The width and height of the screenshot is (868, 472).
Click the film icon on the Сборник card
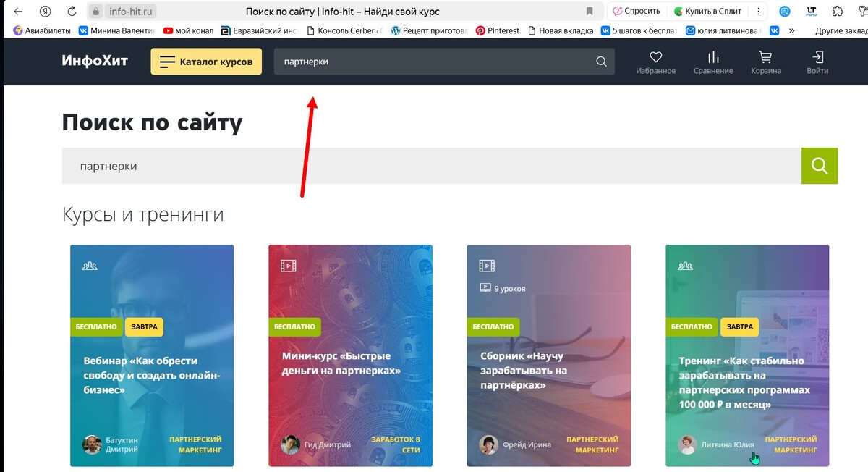[x=487, y=266]
